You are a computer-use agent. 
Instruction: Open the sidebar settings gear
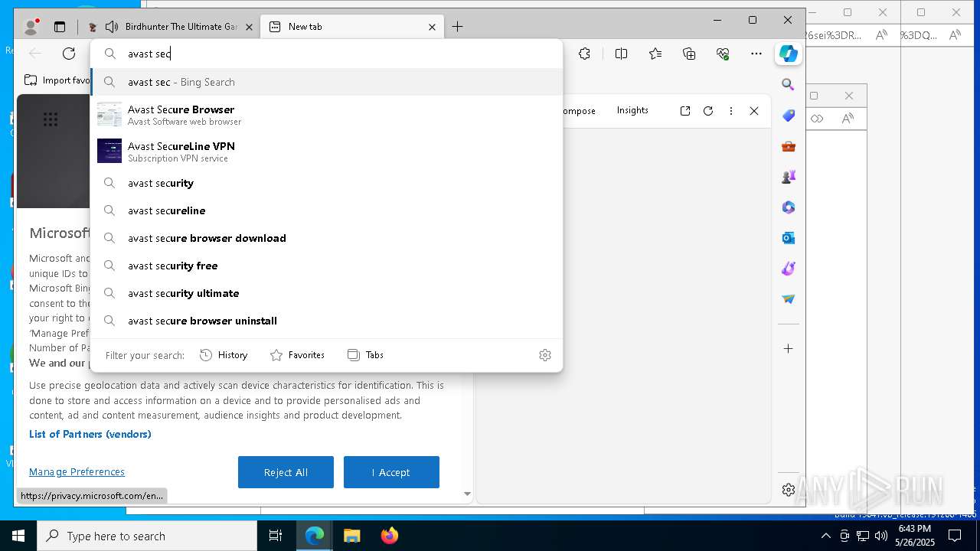coord(788,490)
